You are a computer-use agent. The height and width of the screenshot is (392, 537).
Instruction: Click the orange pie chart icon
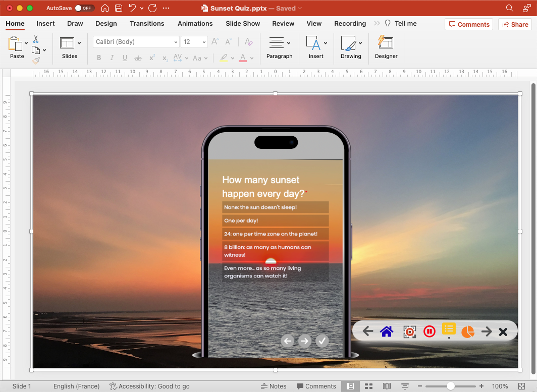click(468, 331)
